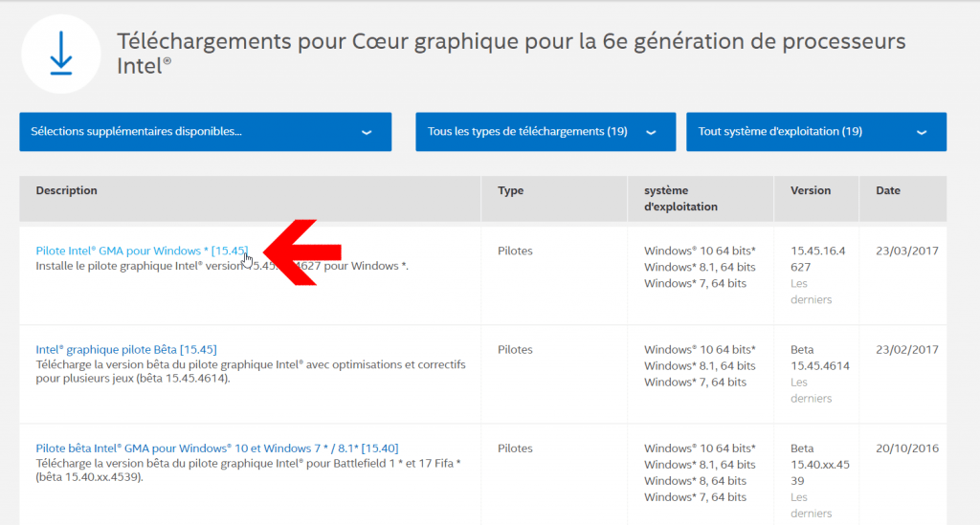Click 'Windows 8, 64 bits' in the 15.40 row
The height and width of the screenshot is (525, 980).
click(695, 481)
